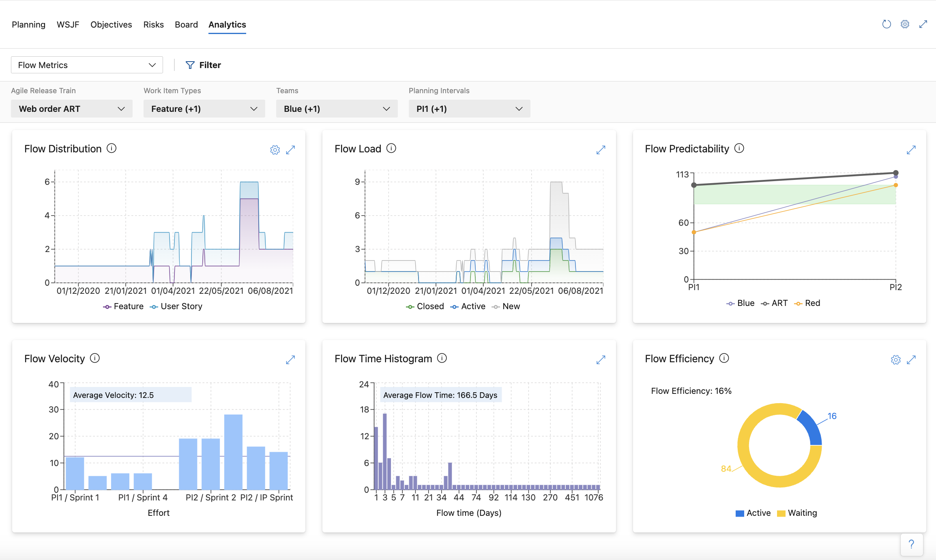Screen dimensions: 936x560
Task: Click the Flow Load info icon
Action: coord(391,148)
